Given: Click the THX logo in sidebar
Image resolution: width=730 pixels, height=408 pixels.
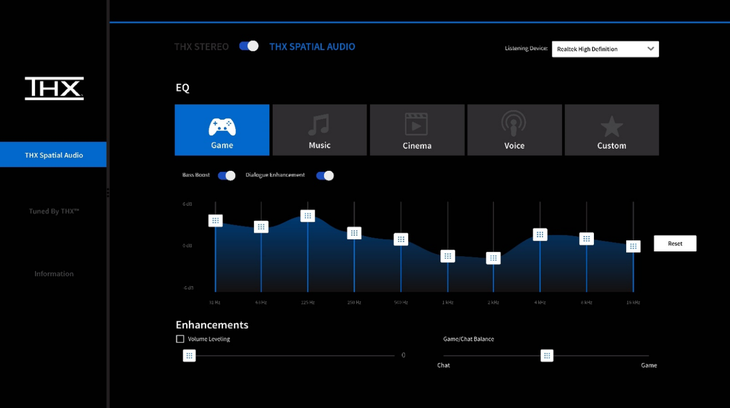Looking at the screenshot, I should (54, 88).
